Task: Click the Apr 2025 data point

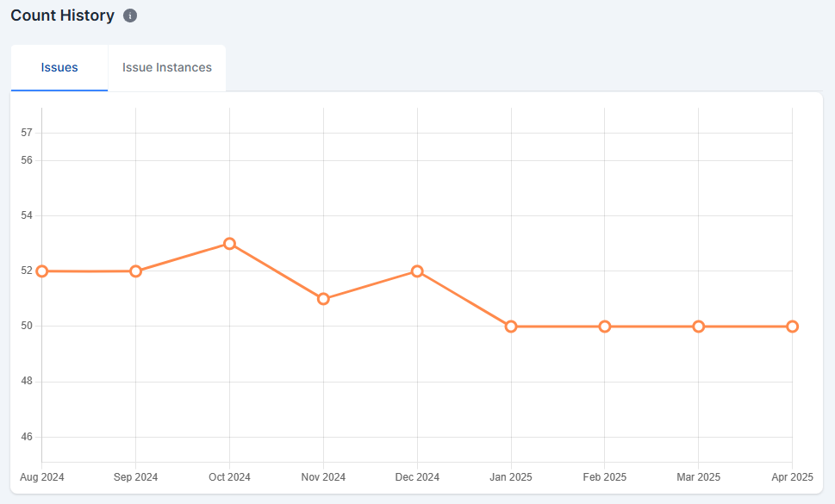Action: click(793, 327)
